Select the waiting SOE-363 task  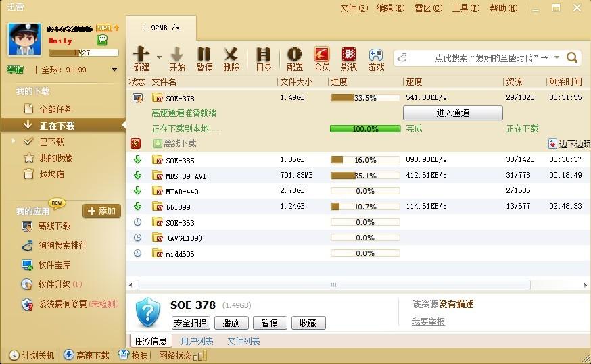(x=358, y=222)
